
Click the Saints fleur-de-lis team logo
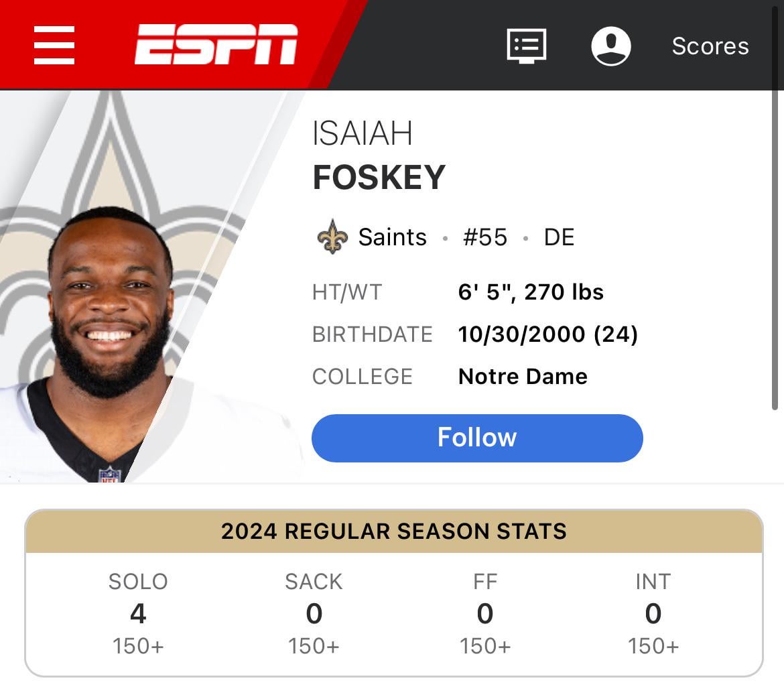pyautogui.click(x=332, y=237)
